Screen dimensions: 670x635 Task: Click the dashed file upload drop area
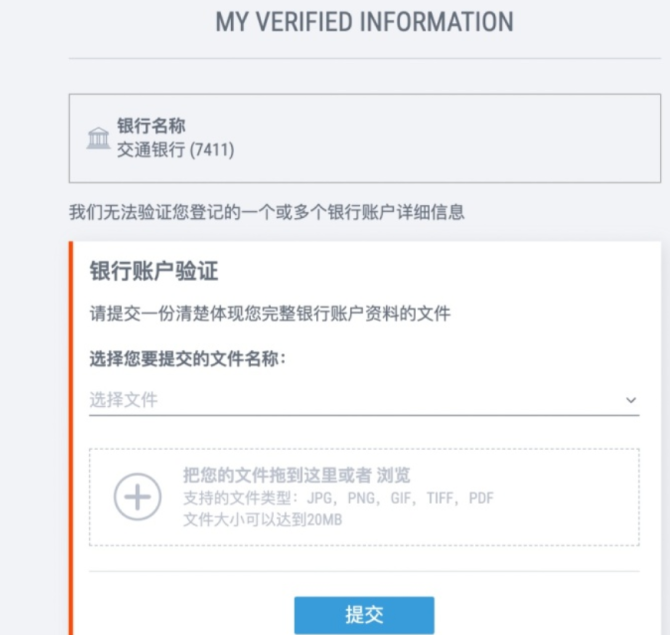pyautogui.click(x=364, y=497)
